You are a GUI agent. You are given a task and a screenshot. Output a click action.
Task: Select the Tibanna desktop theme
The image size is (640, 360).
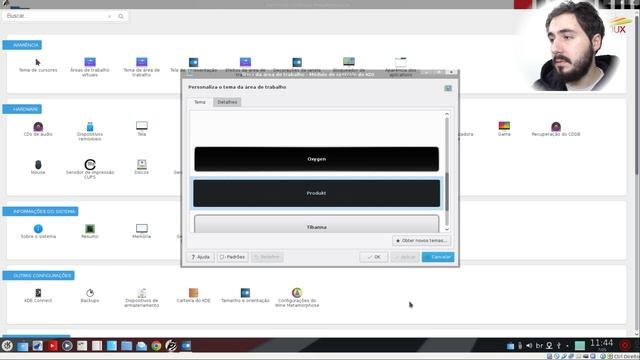pos(317,224)
